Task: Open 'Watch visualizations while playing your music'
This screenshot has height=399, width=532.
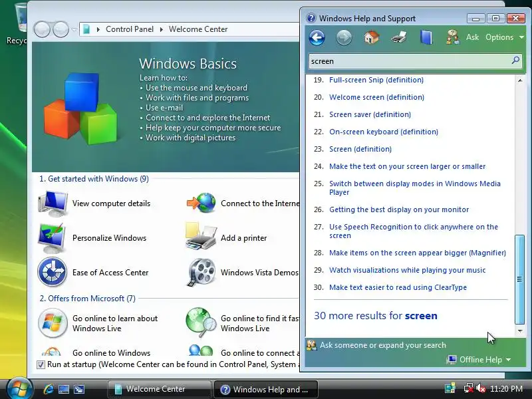Action: tap(407, 270)
